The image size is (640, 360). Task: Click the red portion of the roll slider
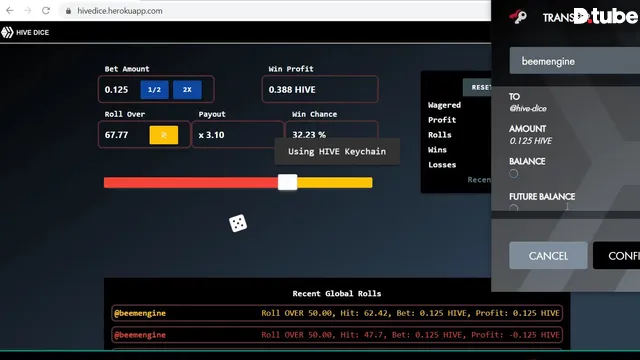[191, 182]
